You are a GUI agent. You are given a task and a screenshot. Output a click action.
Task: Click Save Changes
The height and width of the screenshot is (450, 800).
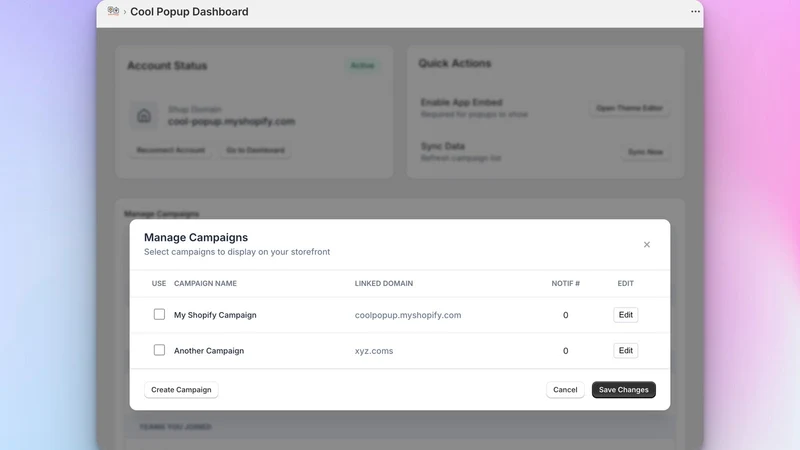point(623,390)
